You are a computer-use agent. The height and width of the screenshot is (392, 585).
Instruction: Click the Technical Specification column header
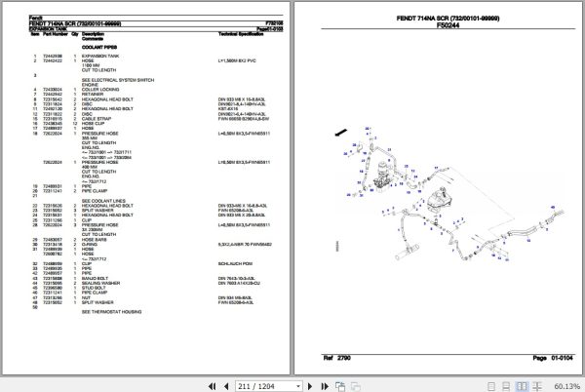point(241,34)
